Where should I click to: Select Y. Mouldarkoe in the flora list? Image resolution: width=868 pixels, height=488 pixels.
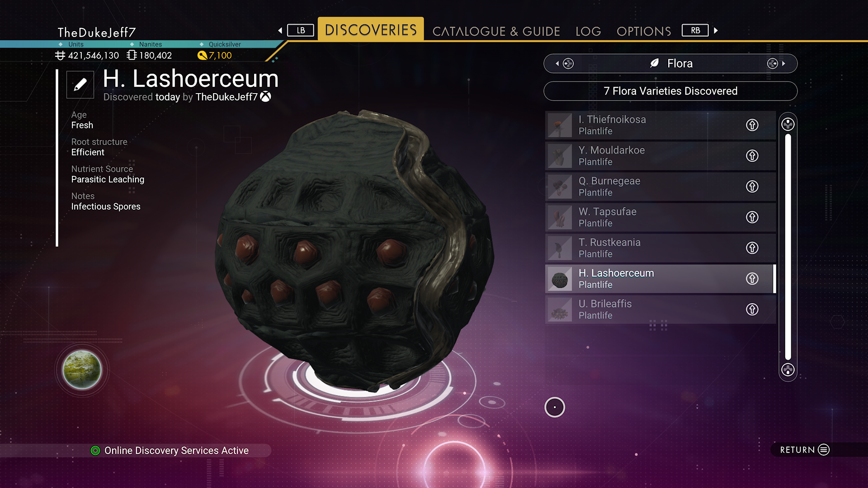click(x=660, y=156)
